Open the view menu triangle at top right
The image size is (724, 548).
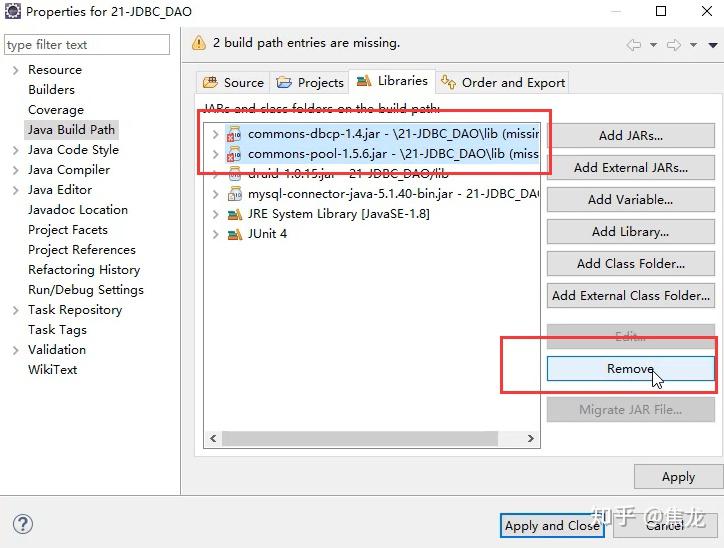point(713,45)
